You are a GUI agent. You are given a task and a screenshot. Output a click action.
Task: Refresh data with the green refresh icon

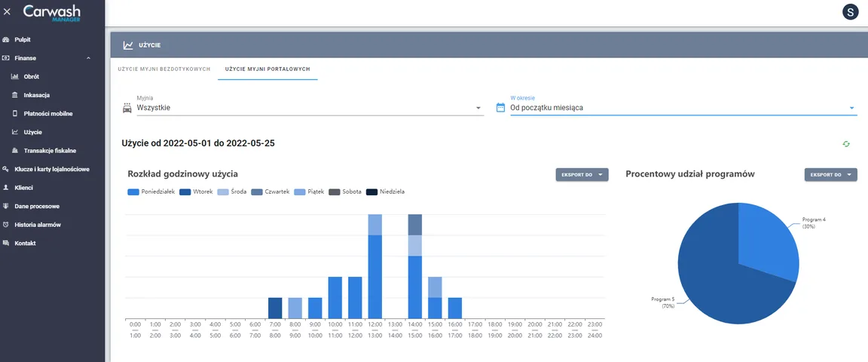point(846,144)
